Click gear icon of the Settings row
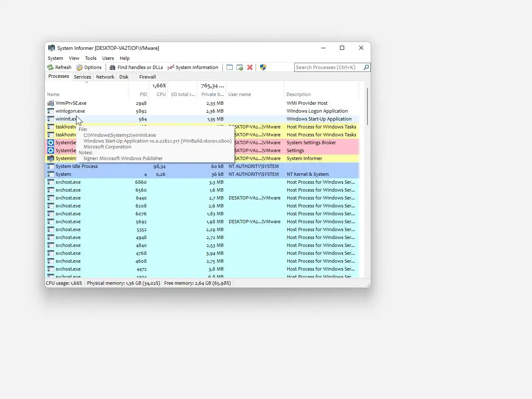The image size is (532, 399). click(51, 150)
